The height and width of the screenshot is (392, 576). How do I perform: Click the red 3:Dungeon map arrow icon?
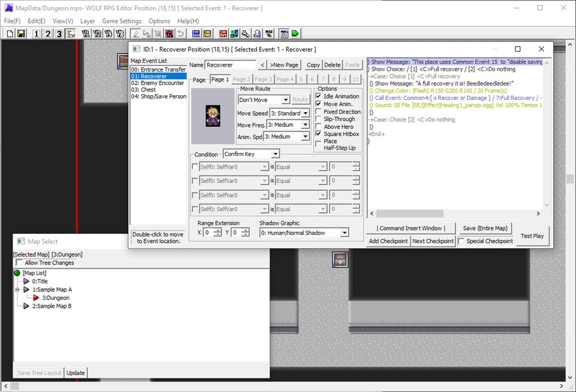tap(37, 298)
